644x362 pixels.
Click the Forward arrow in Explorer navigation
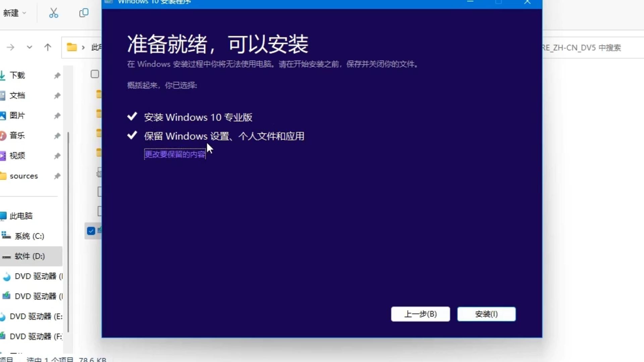10,47
